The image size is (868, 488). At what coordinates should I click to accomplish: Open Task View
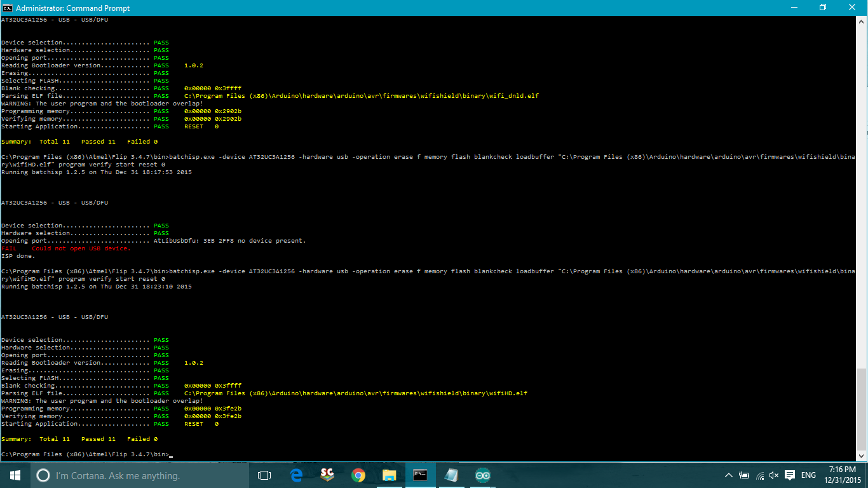[x=264, y=475]
